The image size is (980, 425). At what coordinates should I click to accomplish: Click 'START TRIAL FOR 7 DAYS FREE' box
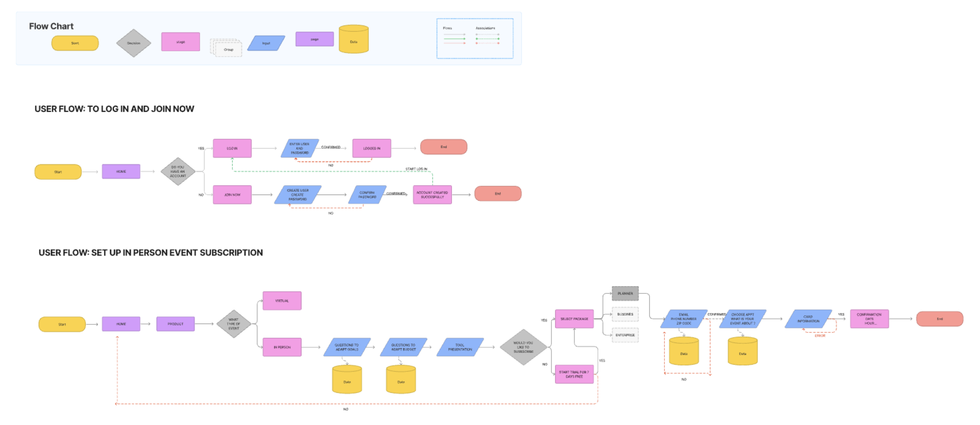pyautogui.click(x=574, y=374)
